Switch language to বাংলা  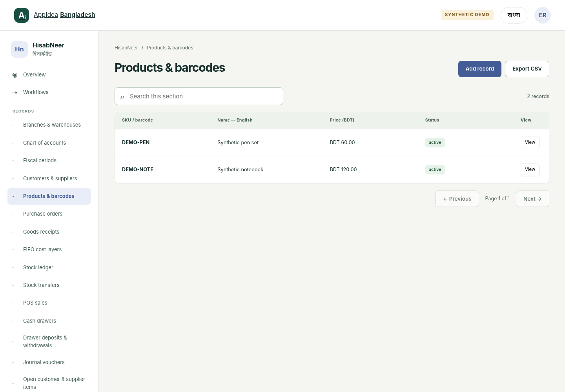click(514, 15)
